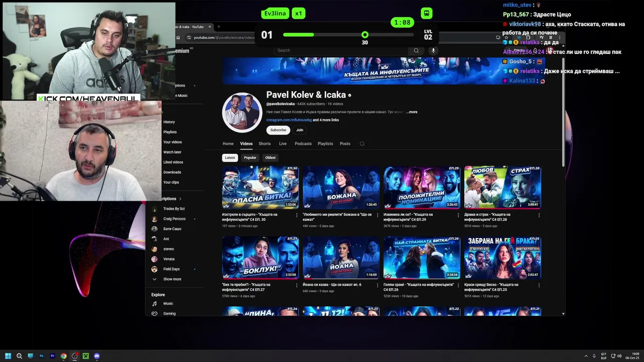Open the 'ПОЛОЖИТЕЛНИ НОМИНАЦИИ' video thumbnail
The width and height of the screenshot is (644, 362).
click(422, 187)
